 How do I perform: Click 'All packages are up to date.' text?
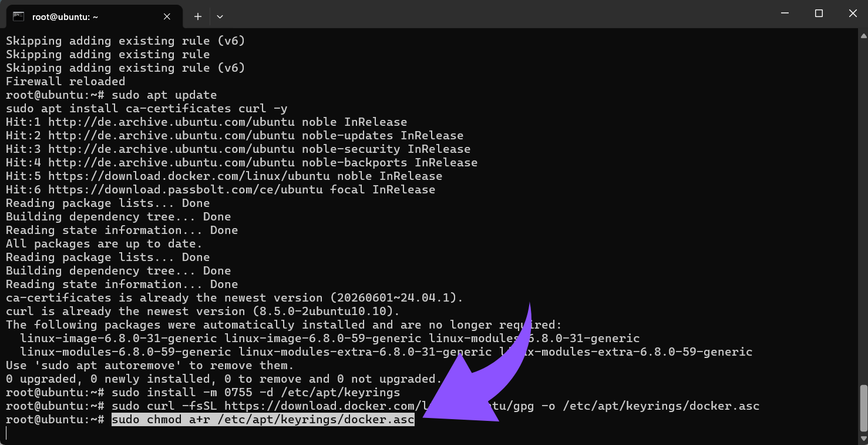(x=105, y=243)
